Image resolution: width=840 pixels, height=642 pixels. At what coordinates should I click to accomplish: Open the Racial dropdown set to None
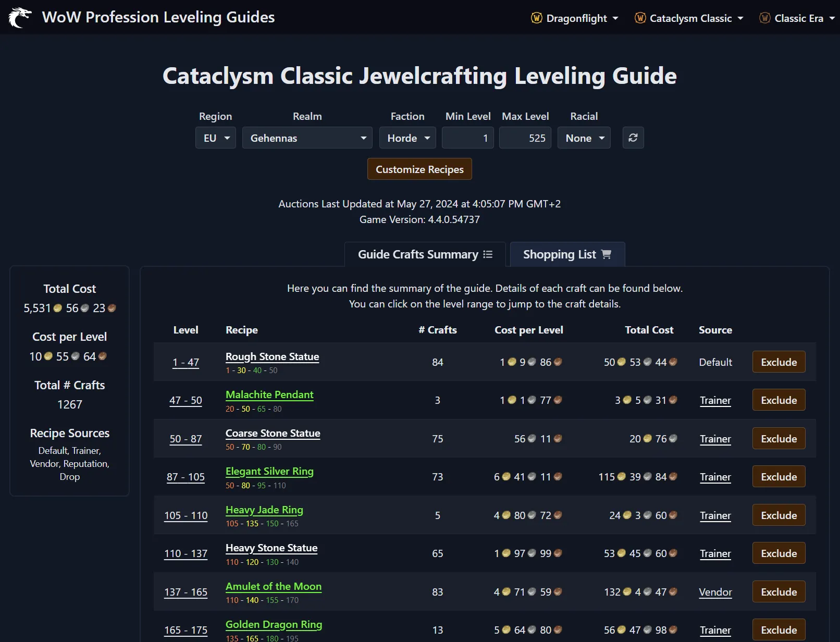point(584,138)
